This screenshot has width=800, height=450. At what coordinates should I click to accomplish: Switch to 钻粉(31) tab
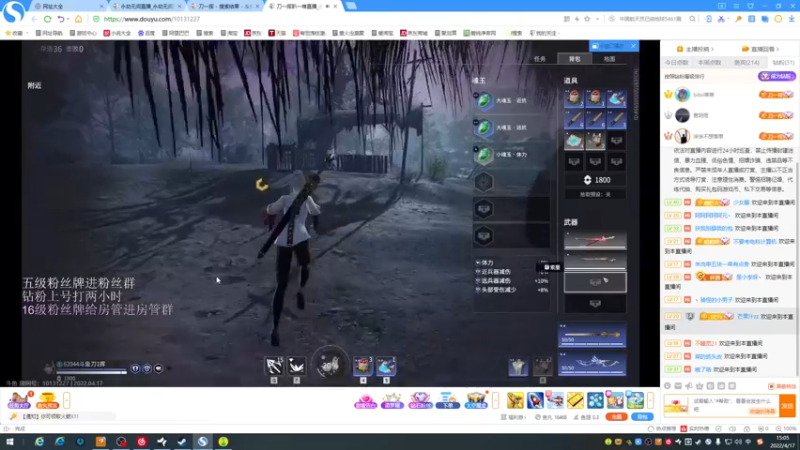(x=783, y=62)
